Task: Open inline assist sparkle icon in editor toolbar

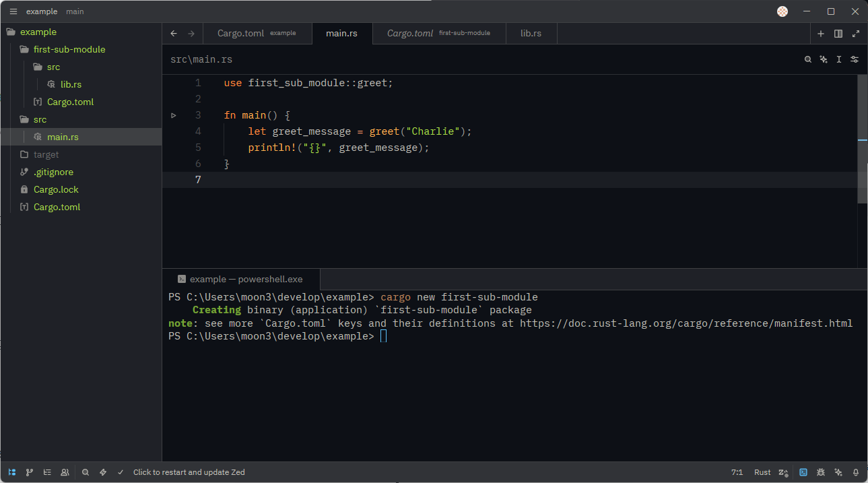Action: [x=824, y=59]
